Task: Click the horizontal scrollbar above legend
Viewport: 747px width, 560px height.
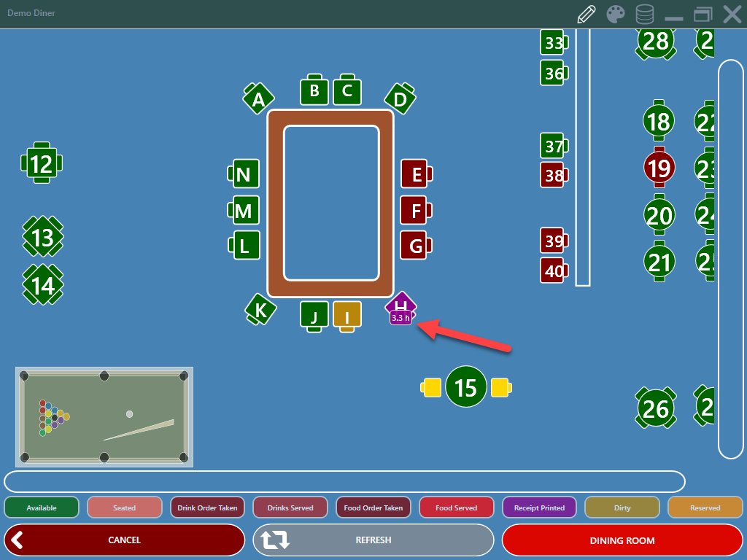Action: pyautogui.click(x=344, y=482)
